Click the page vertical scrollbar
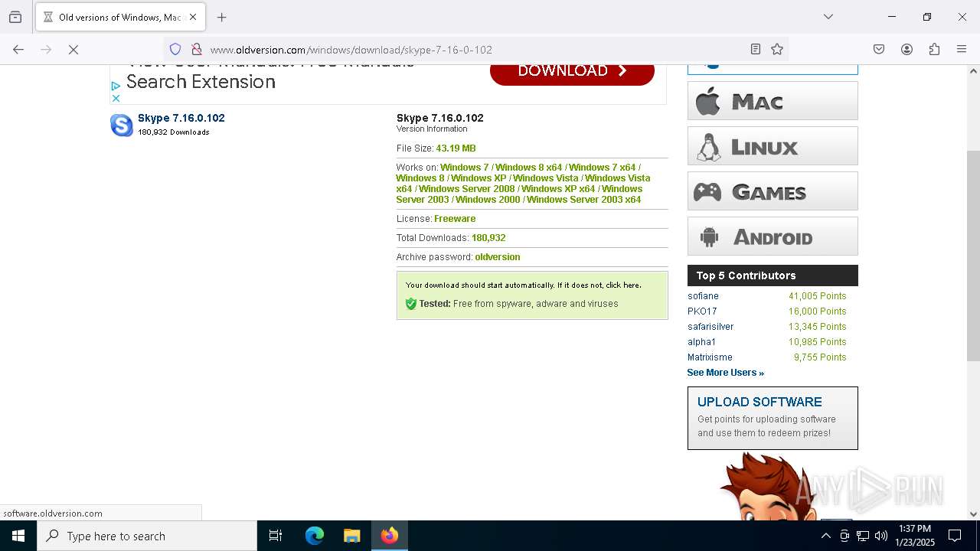The width and height of the screenshot is (980, 551). pos(973,256)
